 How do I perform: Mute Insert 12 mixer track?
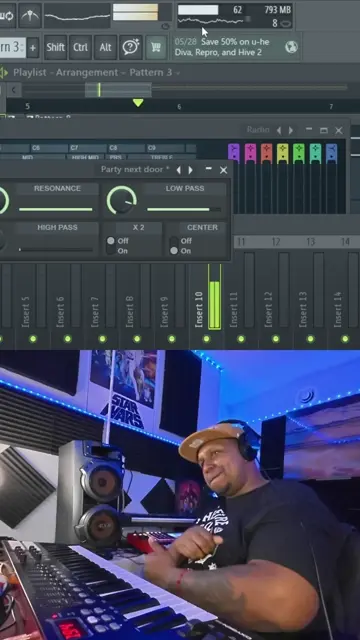(276, 339)
